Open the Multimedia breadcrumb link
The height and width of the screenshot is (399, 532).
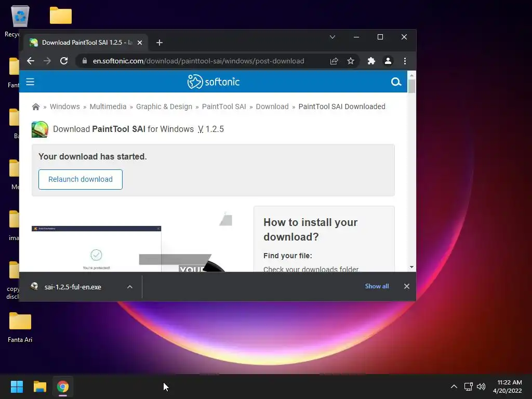point(108,107)
